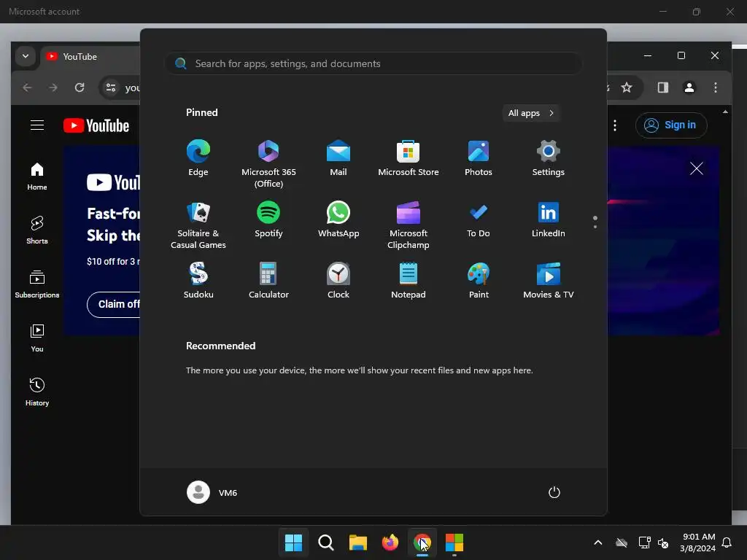This screenshot has width=747, height=560.
Task: Expand the All apps list
Action: point(531,113)
